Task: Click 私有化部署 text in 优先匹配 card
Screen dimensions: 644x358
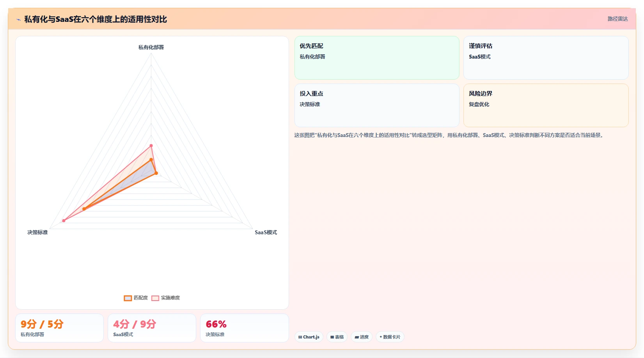Action: 312,57
